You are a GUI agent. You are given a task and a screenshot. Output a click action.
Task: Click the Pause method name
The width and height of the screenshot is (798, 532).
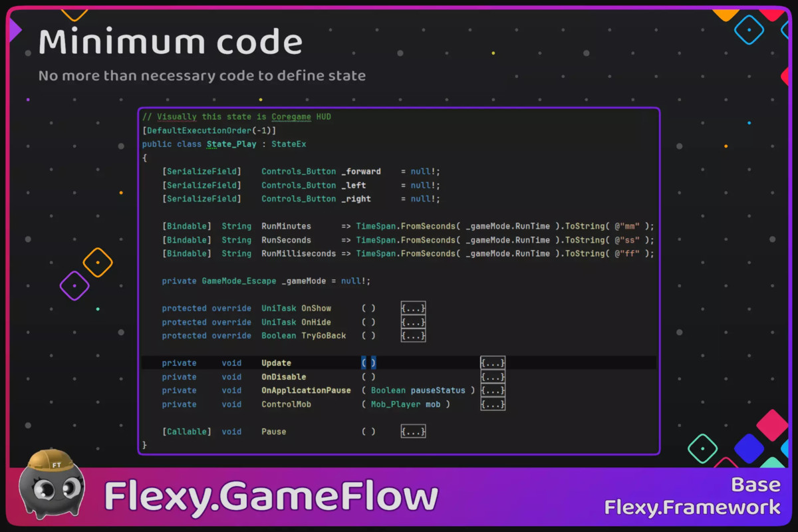274,432
